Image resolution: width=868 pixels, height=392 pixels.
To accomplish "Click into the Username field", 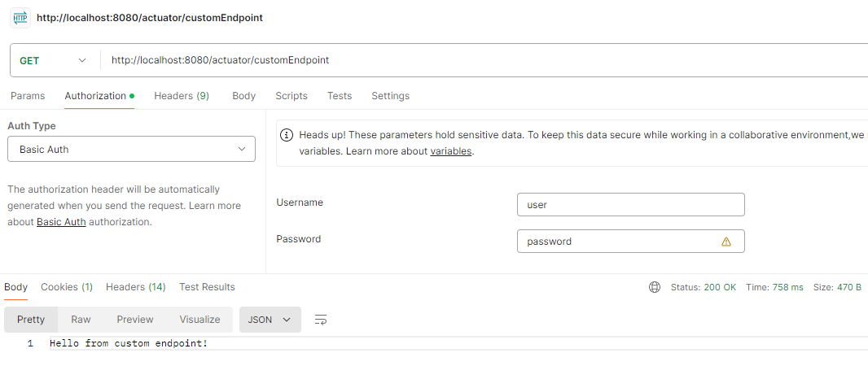I will (630, 205).
